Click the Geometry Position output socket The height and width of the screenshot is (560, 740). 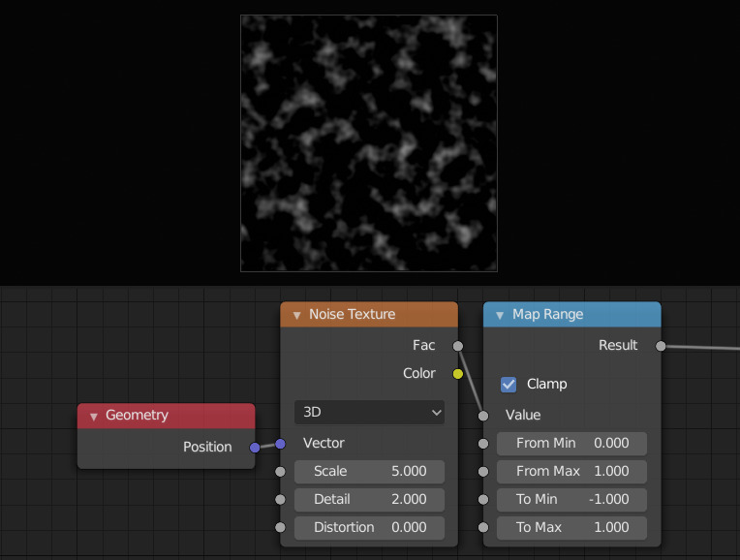pyautogui.click(x=255, y=448)
